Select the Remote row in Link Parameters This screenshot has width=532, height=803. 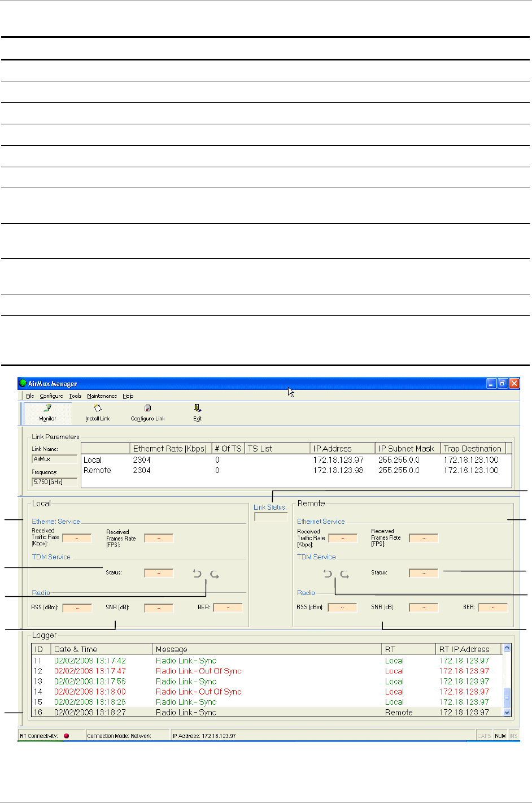296,470
